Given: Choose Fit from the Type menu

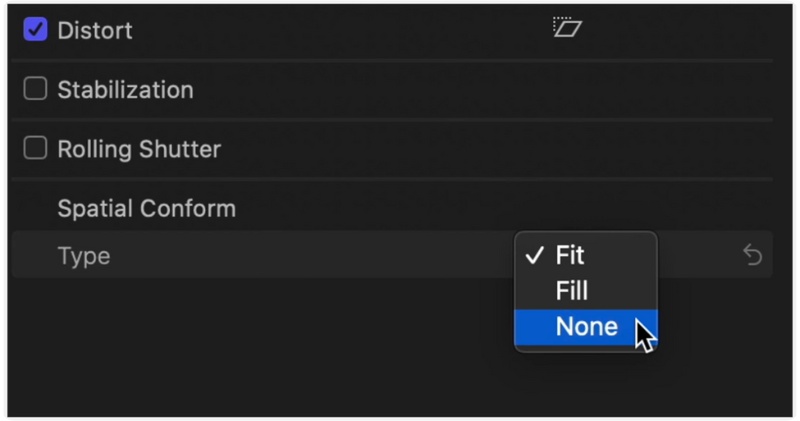Looking at the screenshot, I should coord(570,255).
